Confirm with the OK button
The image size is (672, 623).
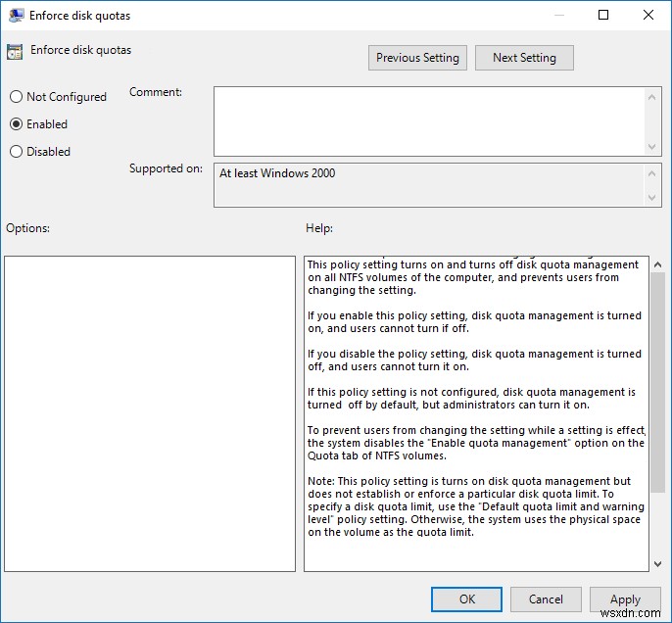[466, 599]
